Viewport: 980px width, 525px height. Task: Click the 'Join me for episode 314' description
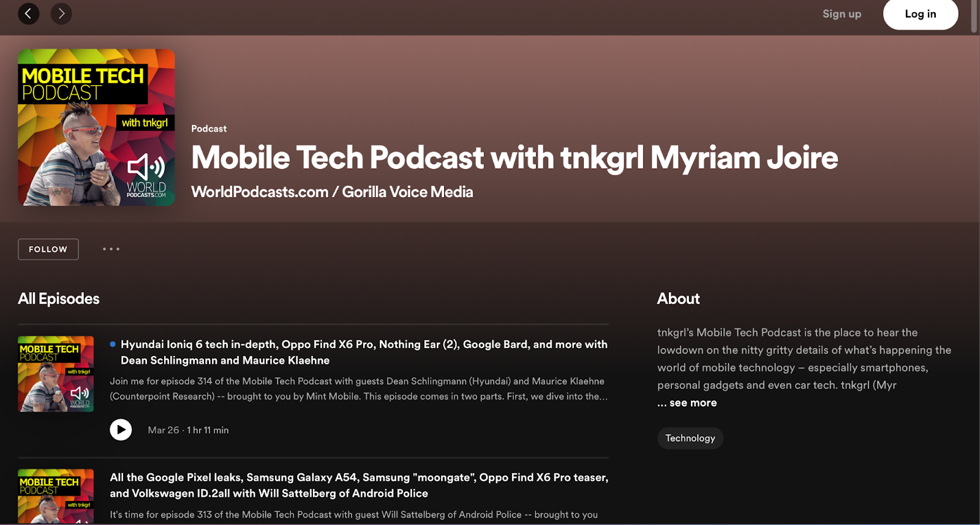pos(359,388)
